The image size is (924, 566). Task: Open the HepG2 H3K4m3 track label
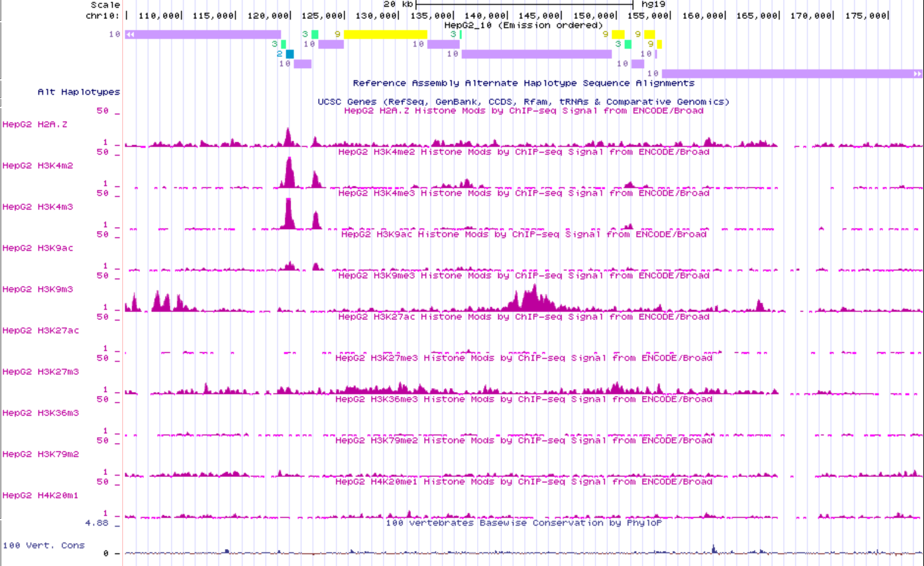coord(38,207)
